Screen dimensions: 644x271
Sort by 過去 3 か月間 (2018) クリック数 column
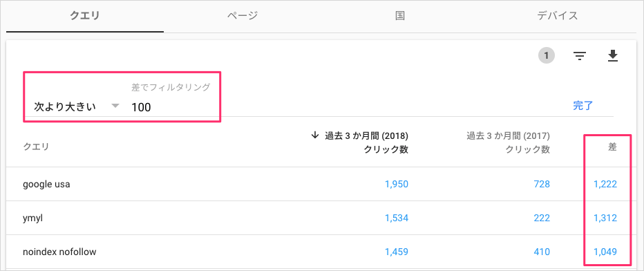click(360, 142)
